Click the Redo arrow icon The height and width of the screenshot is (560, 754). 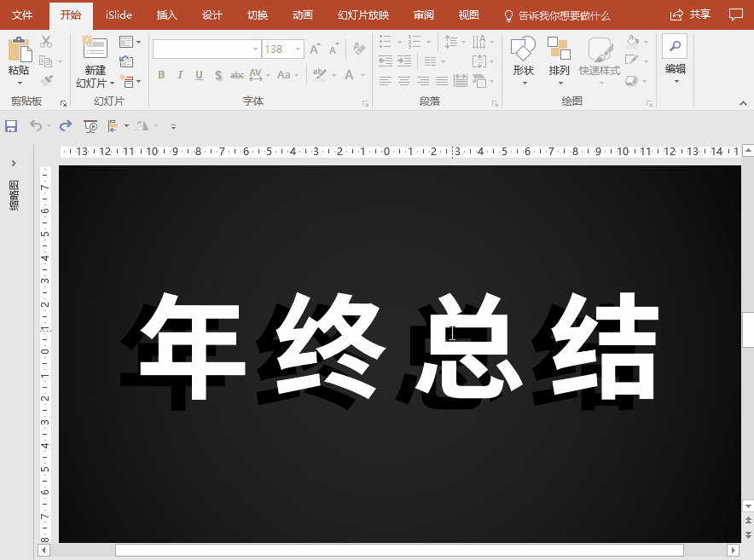coord(65,126)
